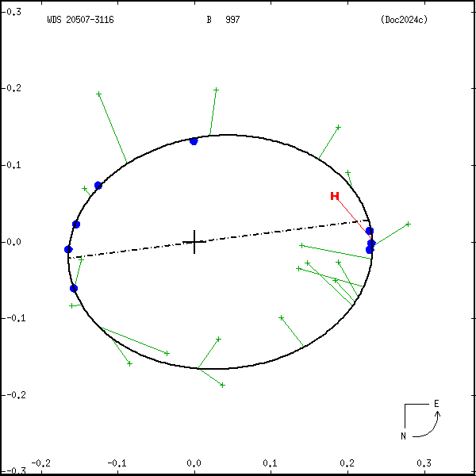The width and height of the screenshot is (476, 476).
Task: Click the E label on compass
Action: pos(436,404)
